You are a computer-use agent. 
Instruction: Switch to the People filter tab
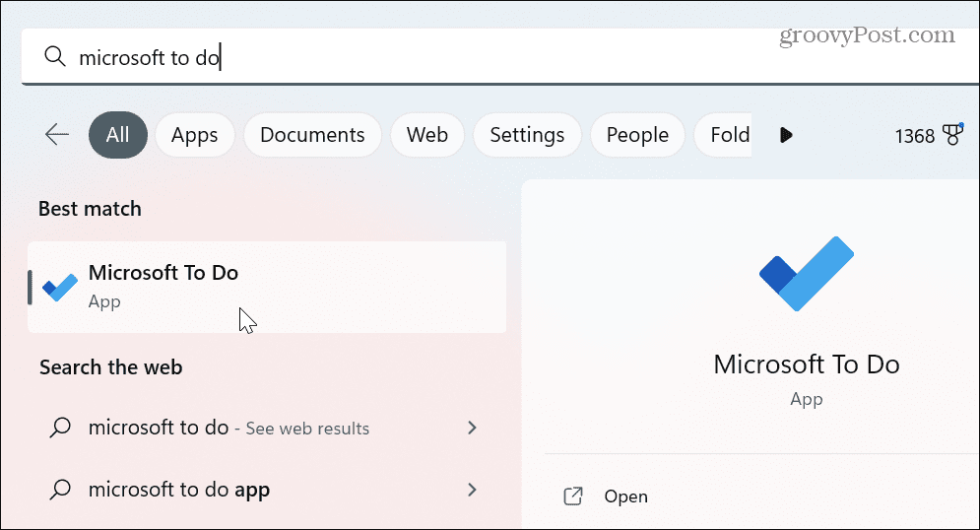pos(637,135)
